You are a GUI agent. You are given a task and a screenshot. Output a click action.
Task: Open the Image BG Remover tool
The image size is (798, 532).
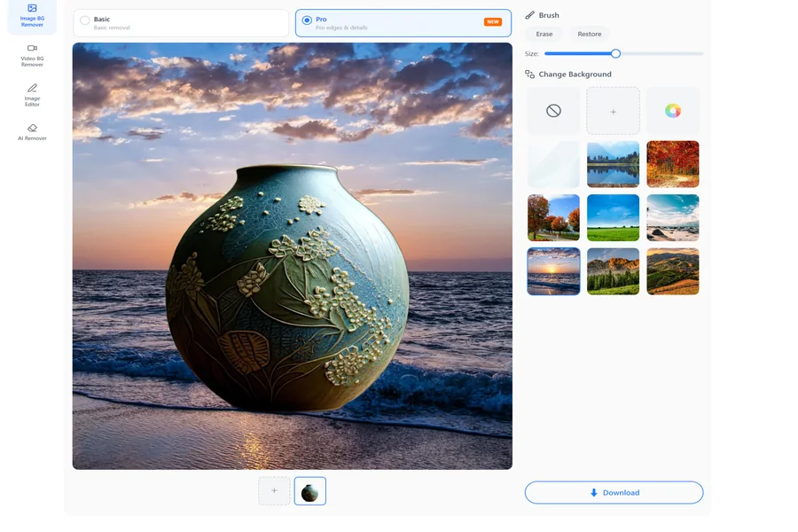pyautogui.click(x=32, y=16)
